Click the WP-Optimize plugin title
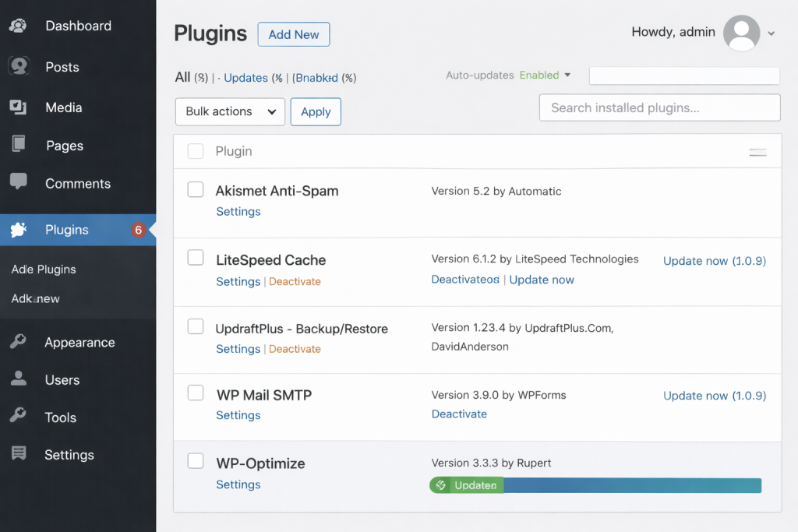The width and height of the screenshot is (798, 532). (260, 463)
